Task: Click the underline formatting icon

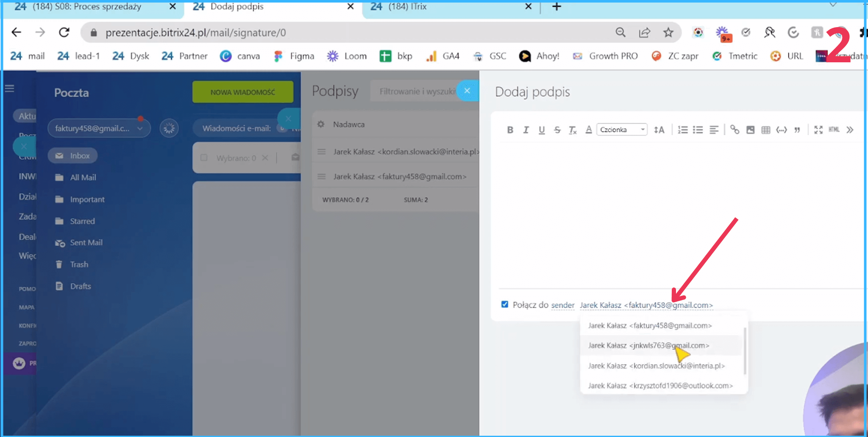Action: pyautogui.click(x=541, y=130)
